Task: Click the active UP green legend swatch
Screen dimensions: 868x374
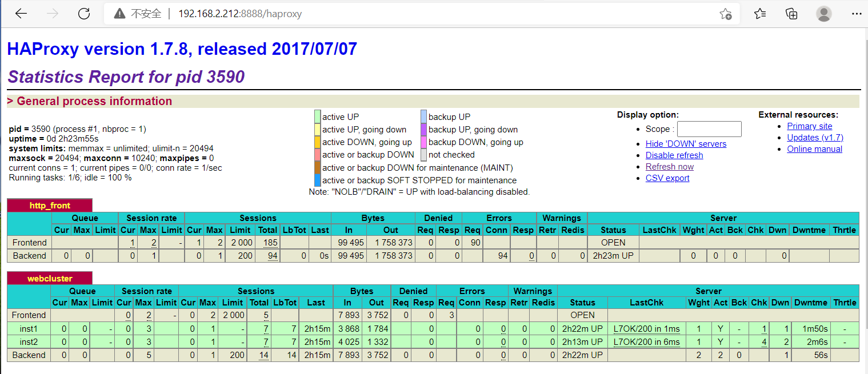Action: [x=317, y=116]
